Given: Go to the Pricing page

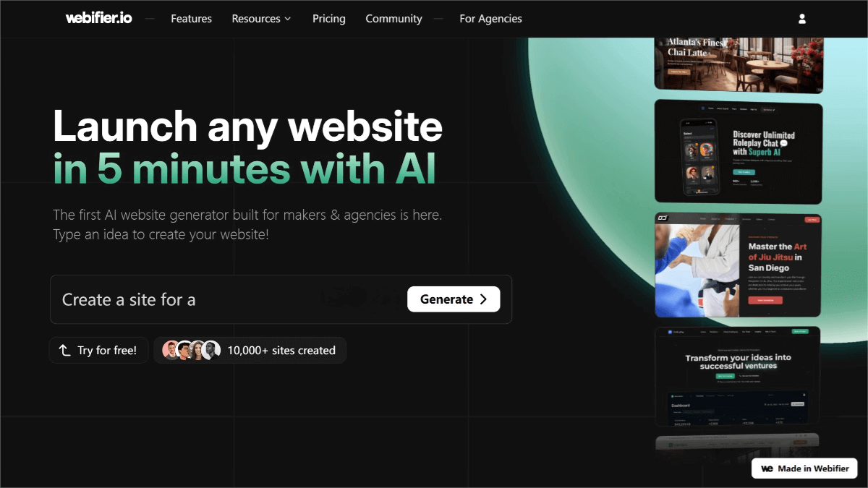Looking at the screenshot, I should point(329,19).
